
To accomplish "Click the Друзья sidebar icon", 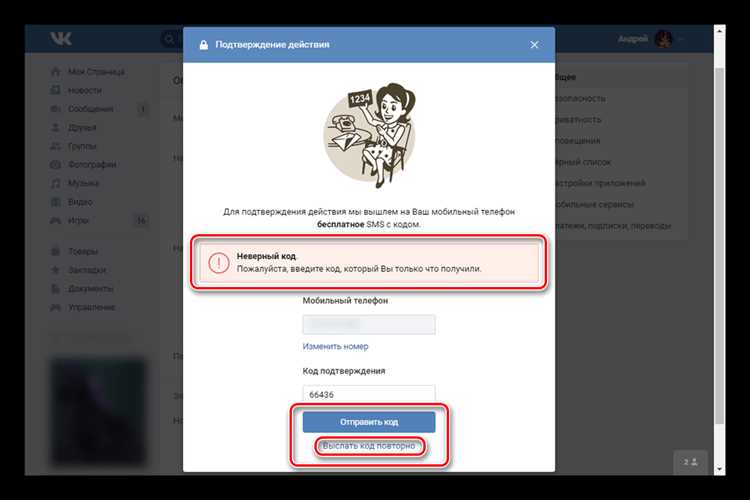I will pyautogui.click(x=56, y=127).
